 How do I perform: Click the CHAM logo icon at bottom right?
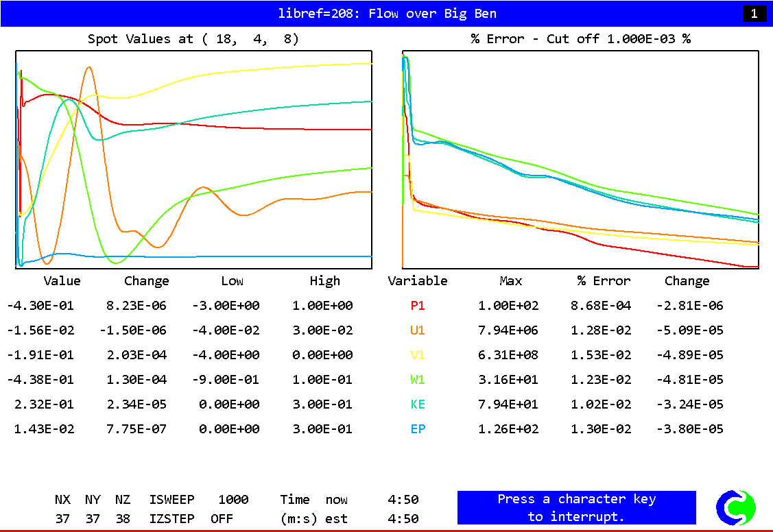[735, 508]
